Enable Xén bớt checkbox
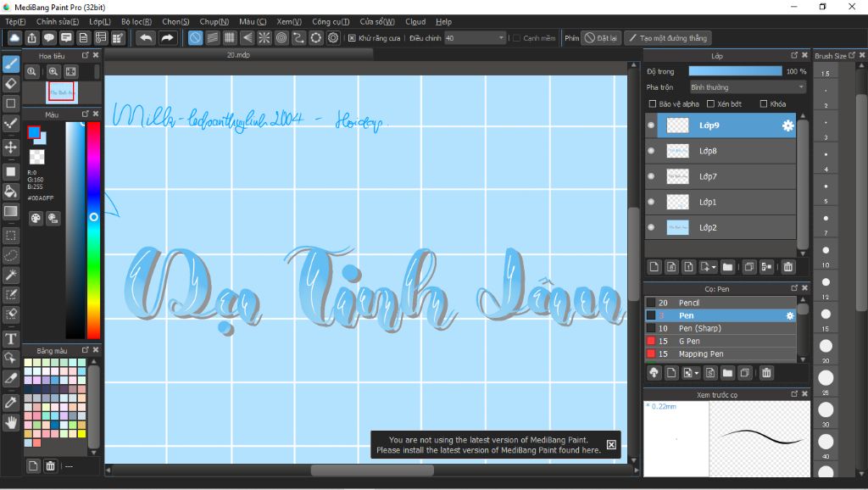The width and height of the screenshot is (868, 490). 711,104
